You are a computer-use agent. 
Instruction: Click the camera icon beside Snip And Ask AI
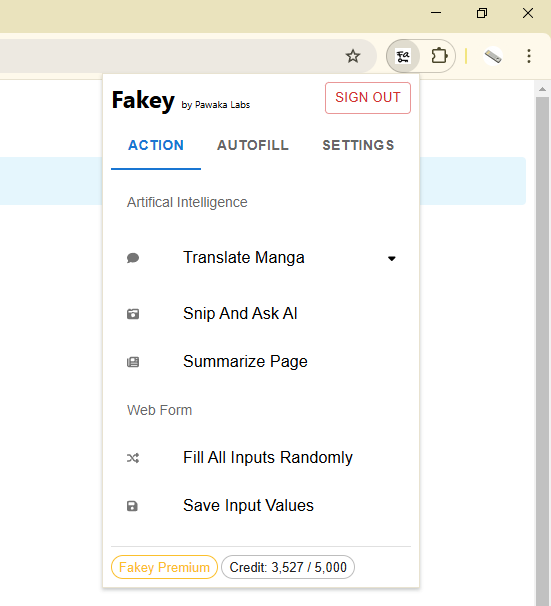133,314
